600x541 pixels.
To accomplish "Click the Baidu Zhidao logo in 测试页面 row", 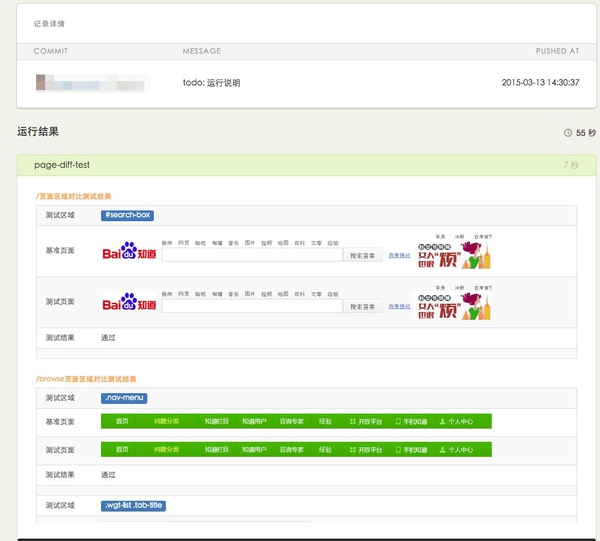I will click(129, 301).
